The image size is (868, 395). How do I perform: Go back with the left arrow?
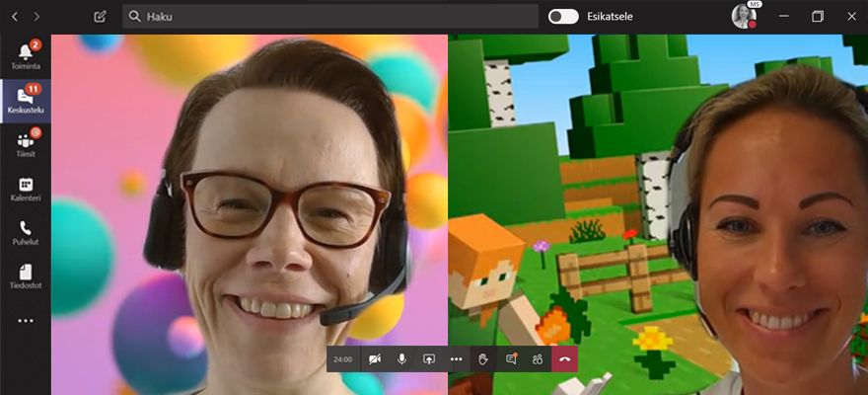15,17
